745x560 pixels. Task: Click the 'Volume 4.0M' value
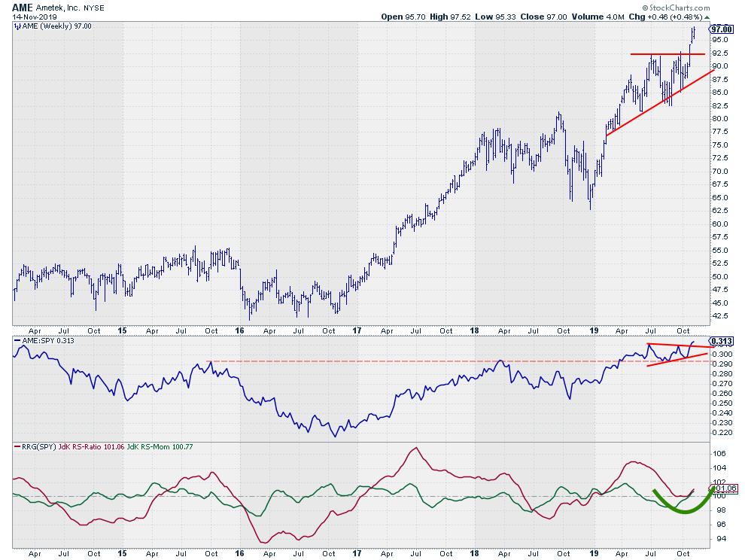[x=598, y=17]
